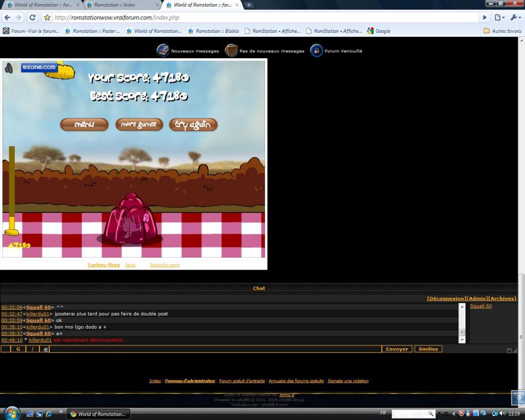Open World of Romstation bookmark
The width and height of the screenshot is (525, 420).
(x=154, y=31)
